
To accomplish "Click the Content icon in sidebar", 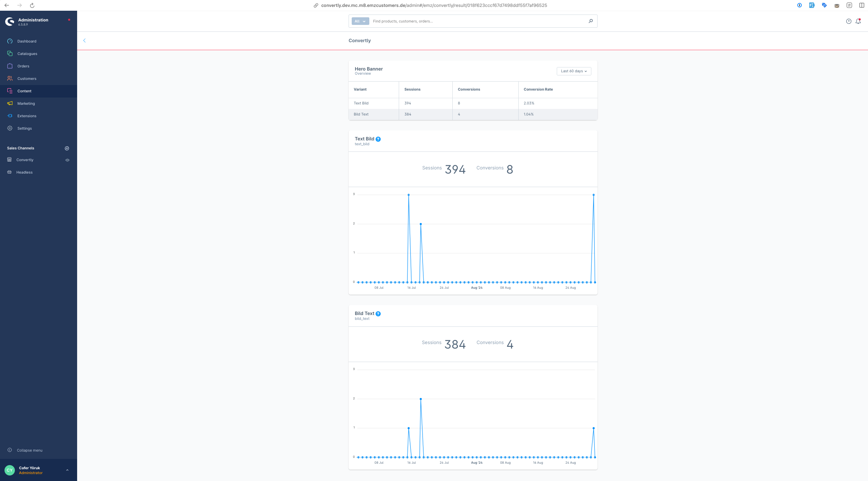I will click(x=9, y=91).
